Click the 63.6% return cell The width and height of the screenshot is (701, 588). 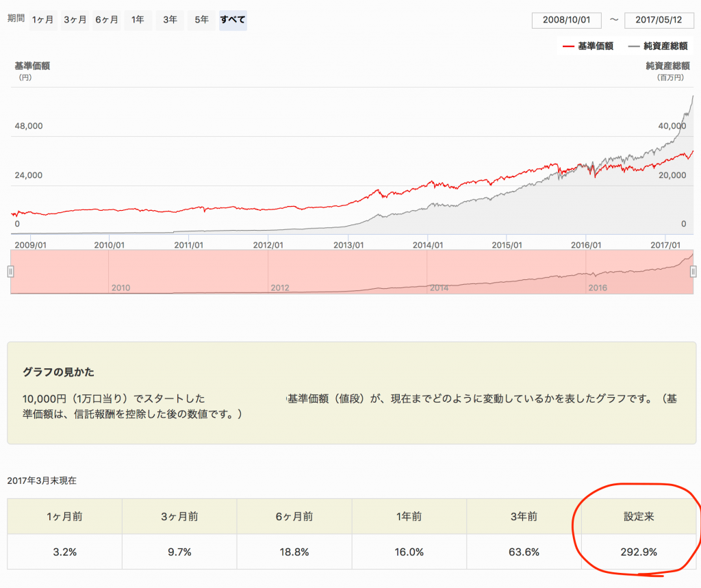[x=524, y=552]
